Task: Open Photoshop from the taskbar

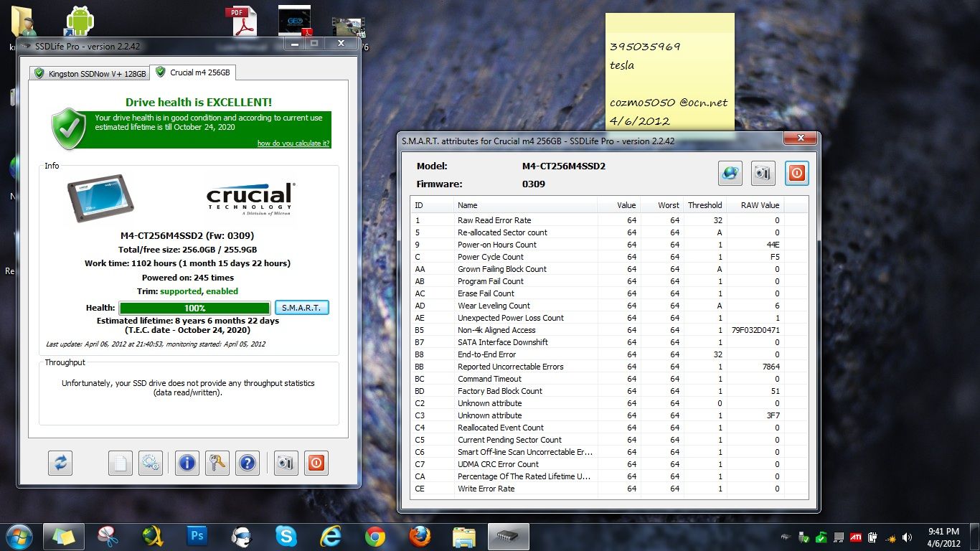Action: 196,537
